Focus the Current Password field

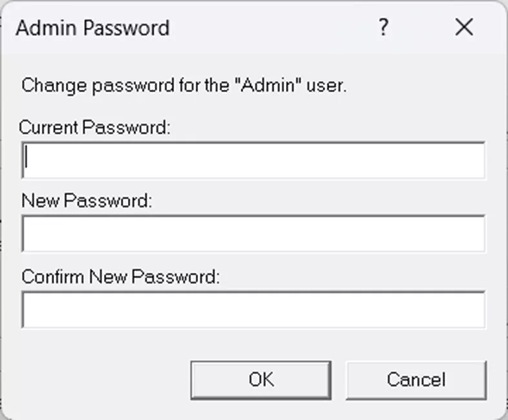(253, 160)
